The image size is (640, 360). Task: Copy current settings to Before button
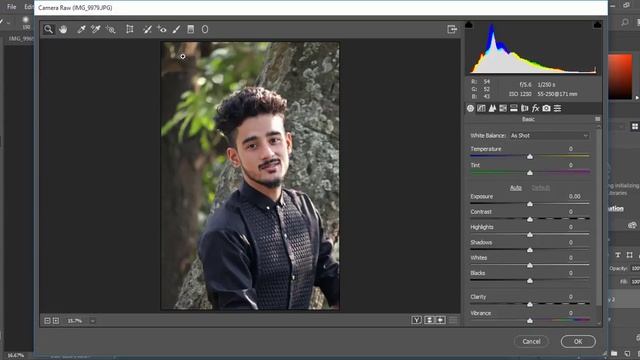(440, 320)
